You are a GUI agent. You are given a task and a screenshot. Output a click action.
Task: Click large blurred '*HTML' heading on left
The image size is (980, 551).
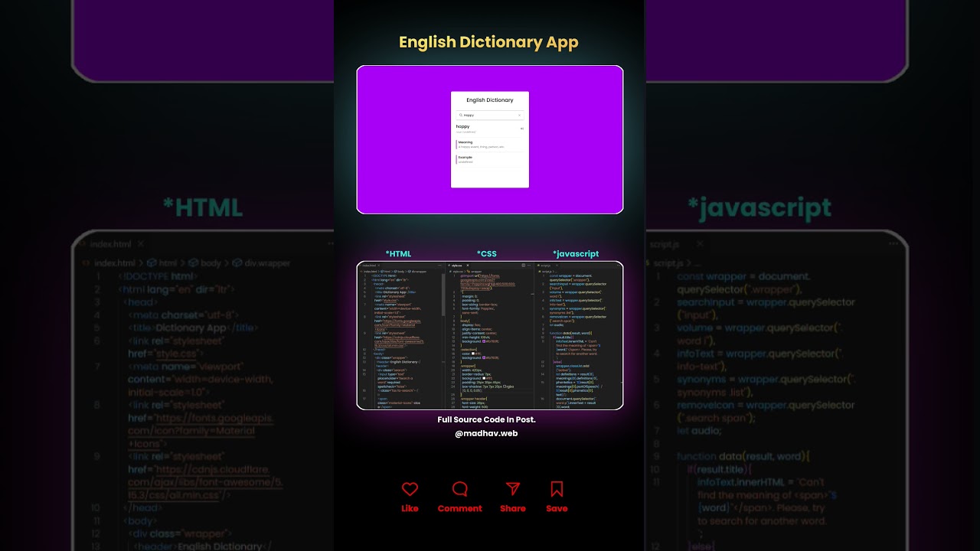pos(202,207)
